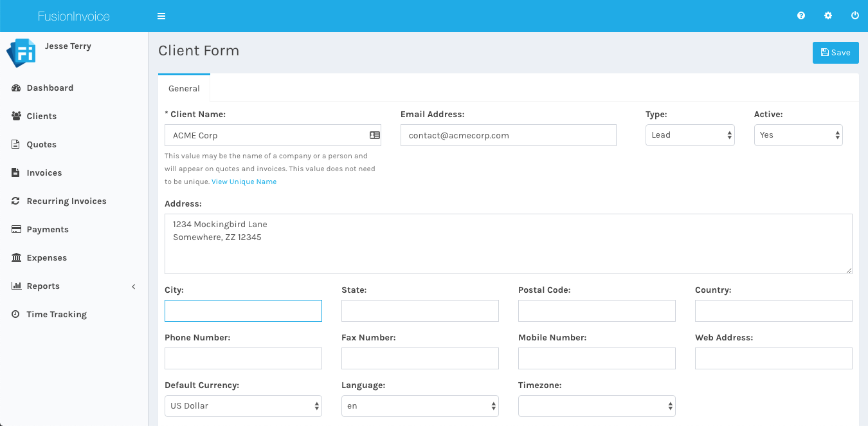
Task: Click into the Email Address field
Action: [508, 136]
